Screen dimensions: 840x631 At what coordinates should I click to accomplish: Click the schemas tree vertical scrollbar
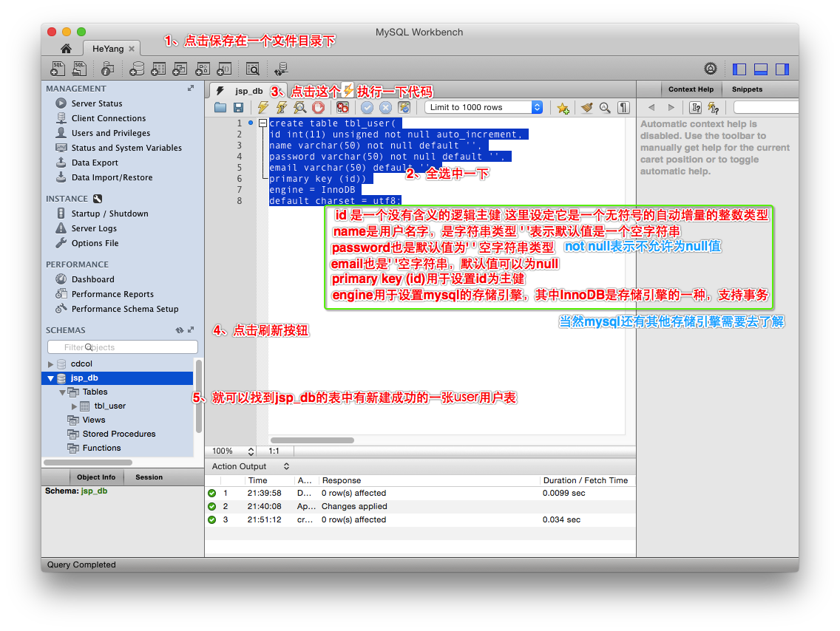pos(199,396)
